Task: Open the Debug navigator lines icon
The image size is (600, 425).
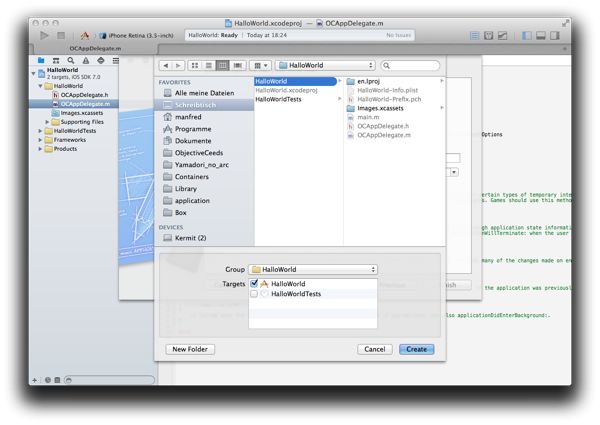Action: coord(116,60)
